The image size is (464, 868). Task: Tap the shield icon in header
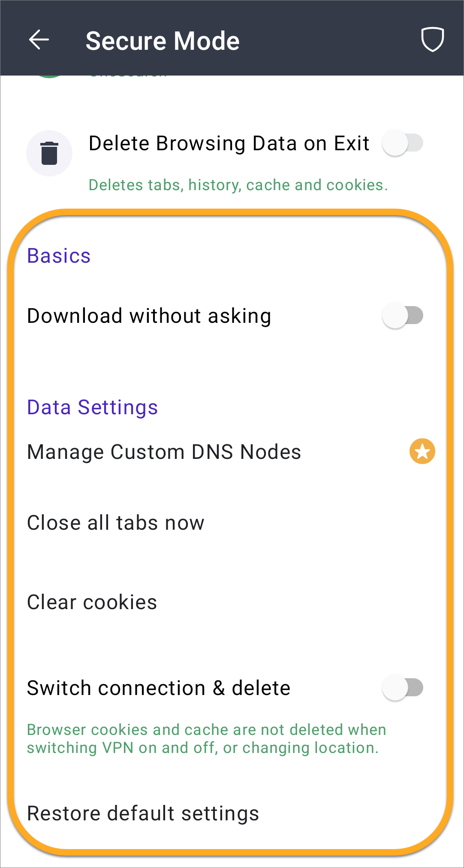coord(432,39)
